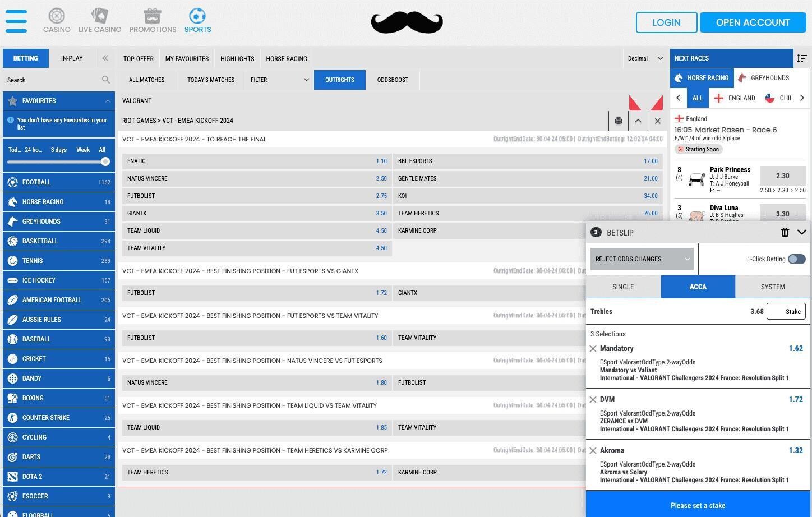
Task: Filter next races by England
Action: (735, 98)
